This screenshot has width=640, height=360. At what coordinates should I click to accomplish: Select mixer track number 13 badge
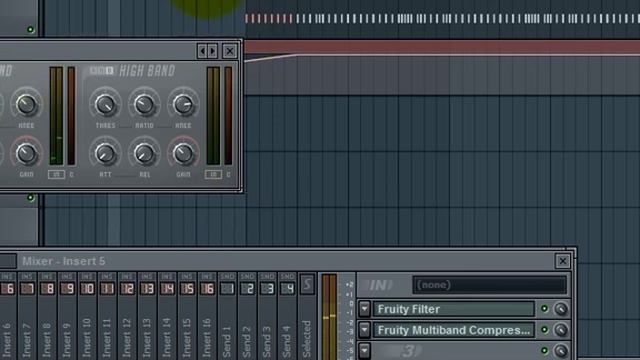(x=147, y=289)
